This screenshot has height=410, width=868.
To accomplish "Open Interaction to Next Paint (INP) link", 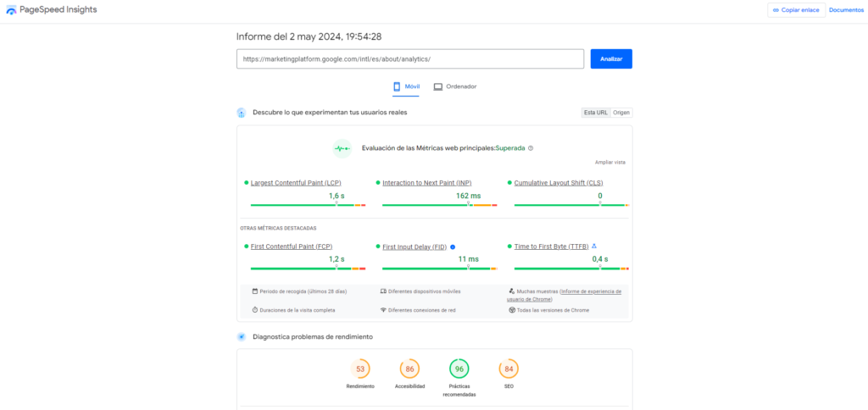I will pos(427,183).
